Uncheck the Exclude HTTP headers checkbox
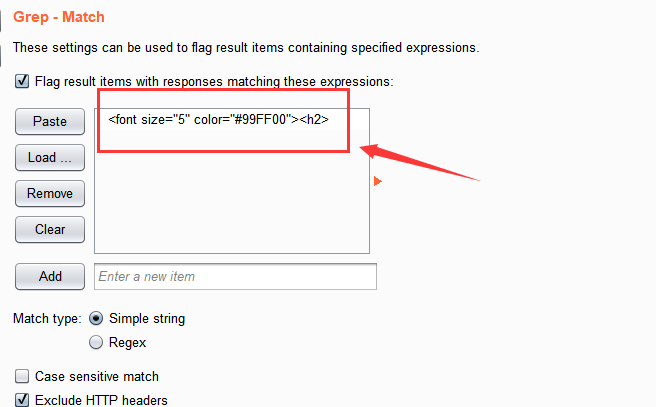The height and width of the screenshot is (407, 656). coord(22,399)
